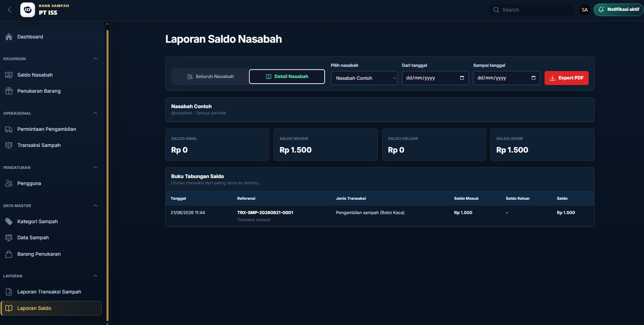Navigate to Transaksi Sampah
This screenshot has width=644, height=325.
(x=51, y=145)
